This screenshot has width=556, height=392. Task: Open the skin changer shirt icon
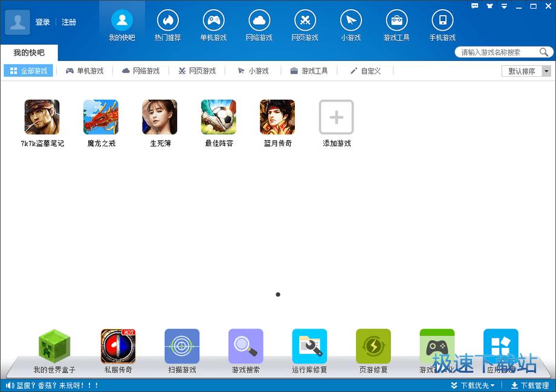489,6
